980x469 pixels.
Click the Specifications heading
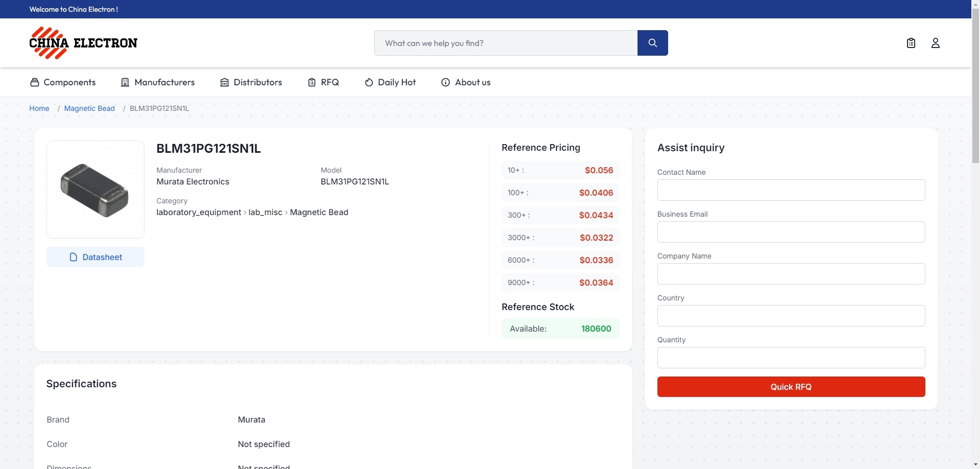click(x=82, y=384)
